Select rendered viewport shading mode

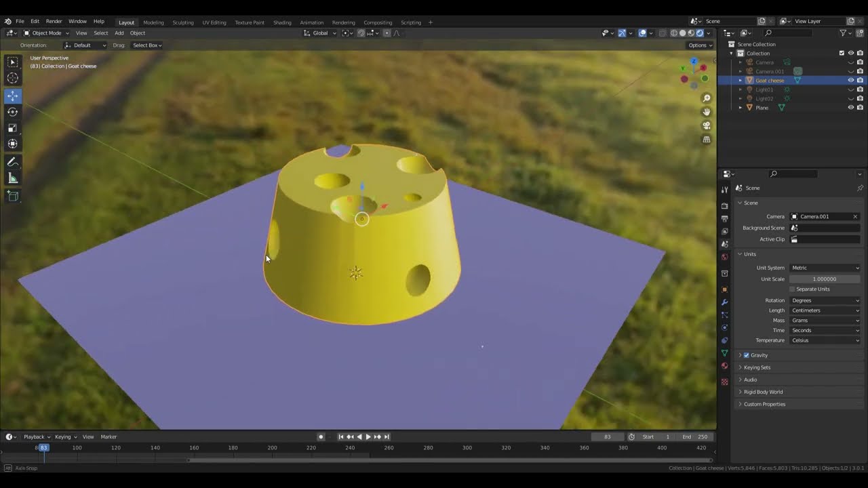[700, 33]
